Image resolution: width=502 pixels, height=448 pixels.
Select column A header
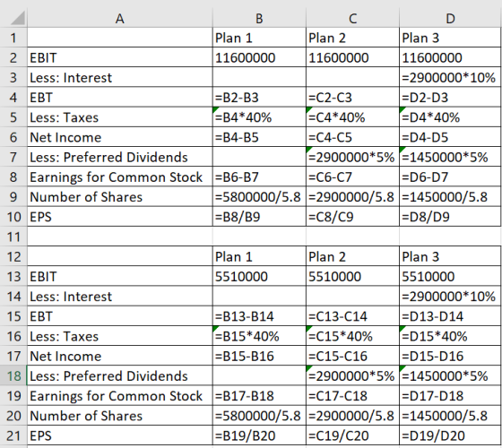(120, 18)
